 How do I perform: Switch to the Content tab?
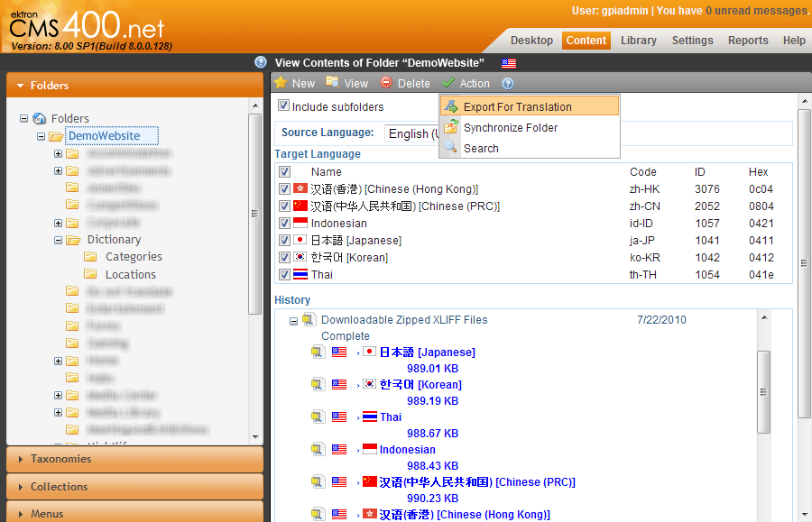coord(586,41)
